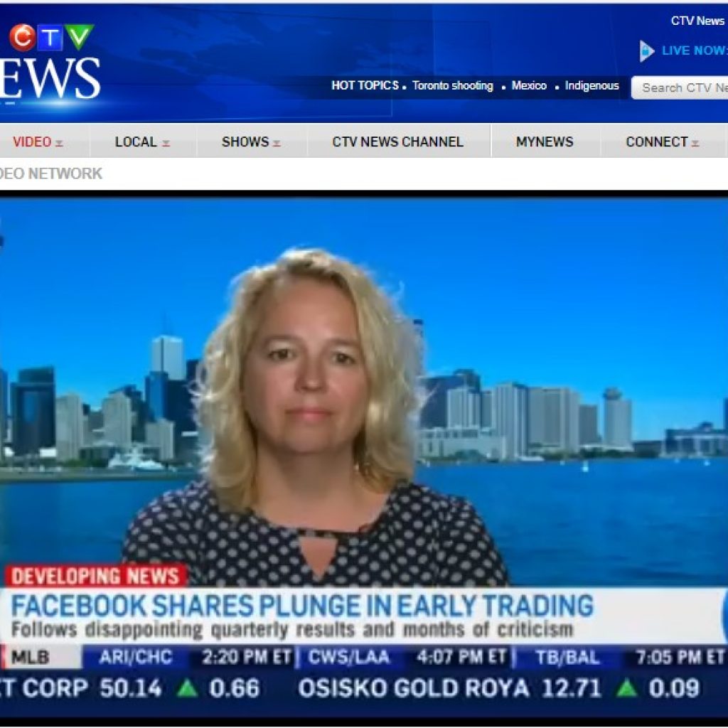Open the Video dropdown menu
The height and width of the screenshot is (728, 728).
38,141
